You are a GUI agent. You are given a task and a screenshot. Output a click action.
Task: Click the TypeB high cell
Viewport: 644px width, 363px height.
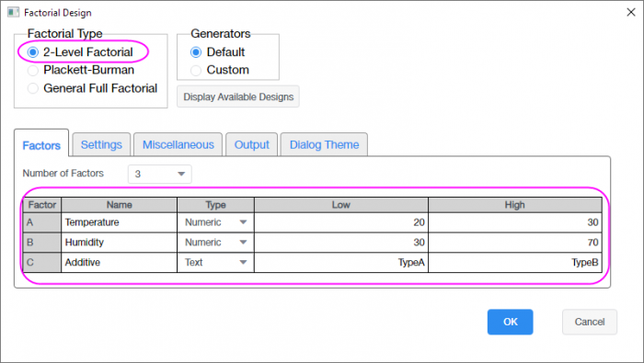[x=515, y=263]
